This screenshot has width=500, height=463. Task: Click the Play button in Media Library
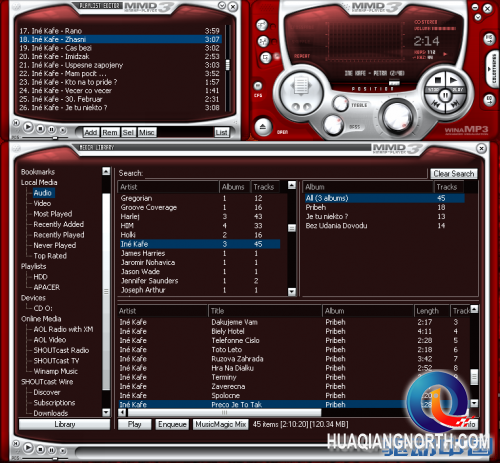pyautogui.click(x=134, y=424)
